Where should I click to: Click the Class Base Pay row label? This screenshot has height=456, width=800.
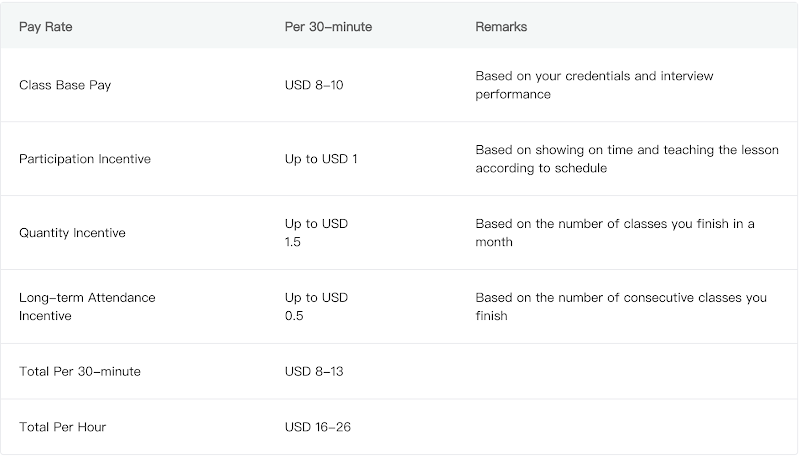click(65, 85)
